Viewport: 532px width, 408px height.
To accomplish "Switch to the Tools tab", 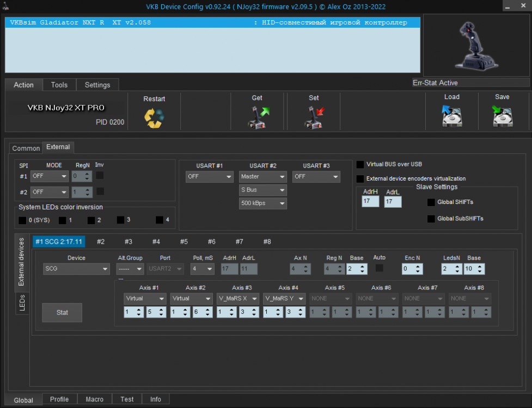I will tap(59, 85).
